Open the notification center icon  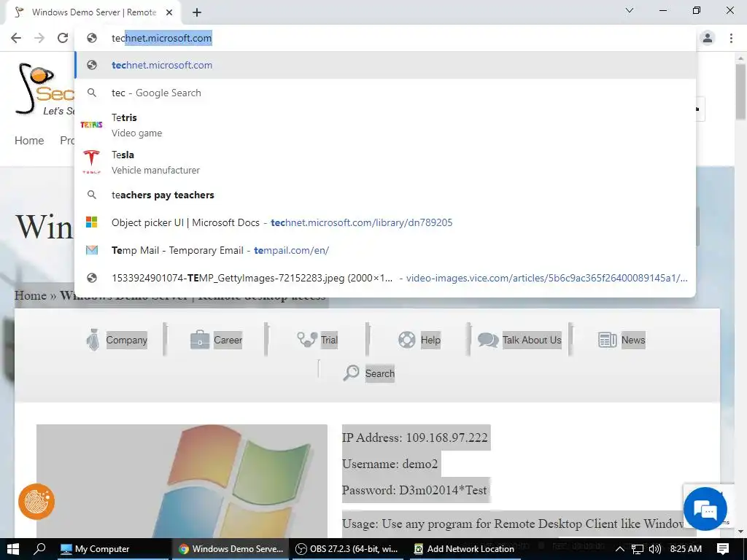[x=723, y=549]
